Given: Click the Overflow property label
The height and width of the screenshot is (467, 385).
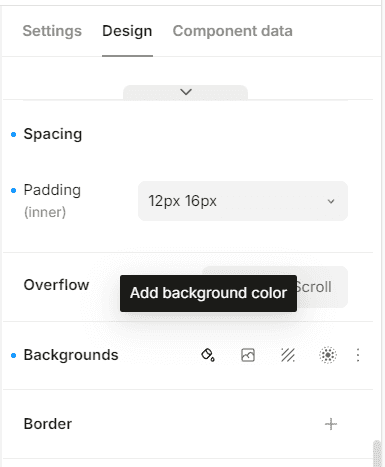Looking at the screenshot, I should pyautogui.click(x=56, y=285).
